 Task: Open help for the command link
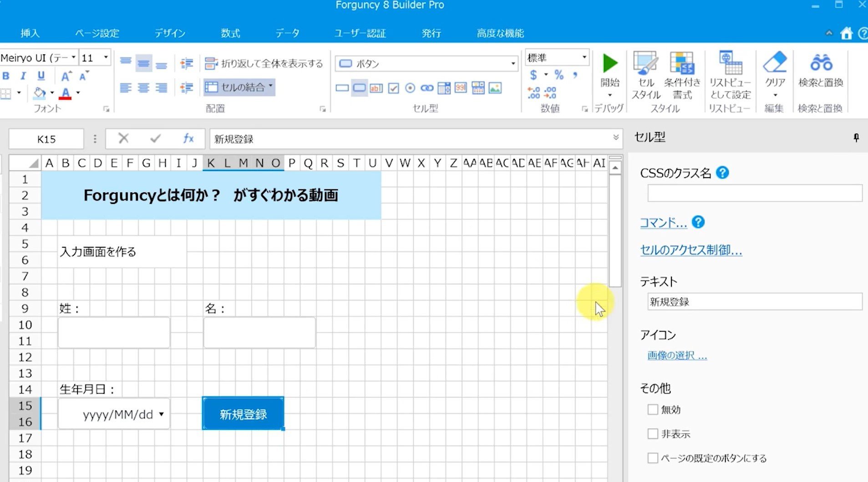tap(698, 222)
